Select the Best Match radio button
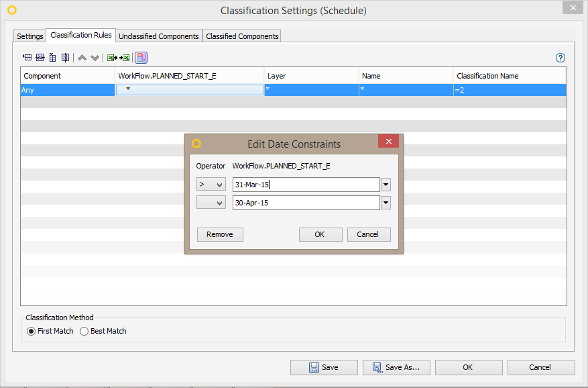The height and width of the screenshot is (388, 588). 84,331
